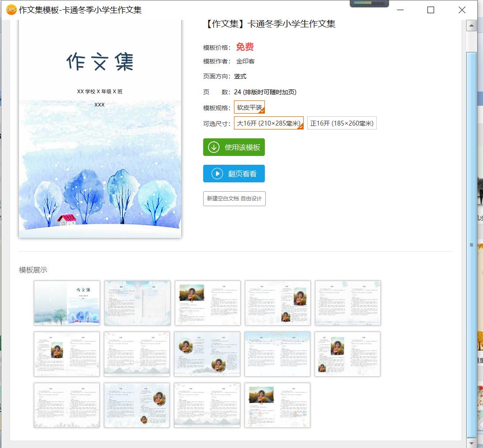483x448 pixels.
Task: Click the download arrow icon on the green button
Action: (x=213, y=147)
